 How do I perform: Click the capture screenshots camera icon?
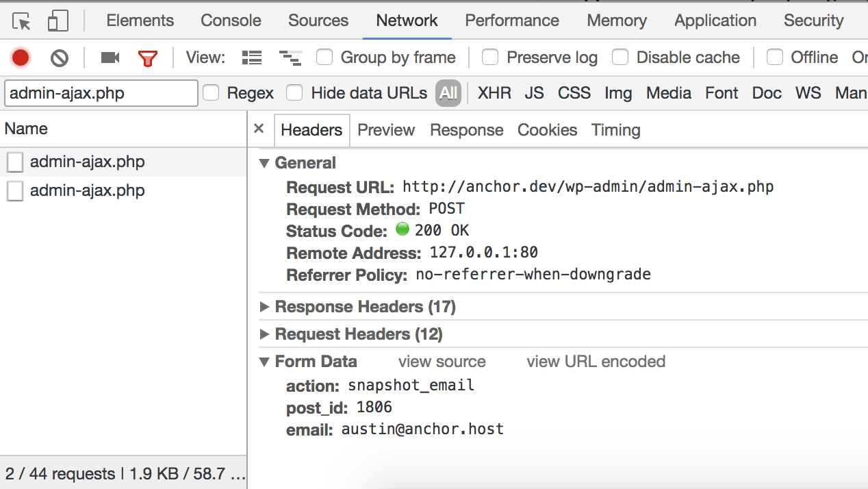point(110,58)
